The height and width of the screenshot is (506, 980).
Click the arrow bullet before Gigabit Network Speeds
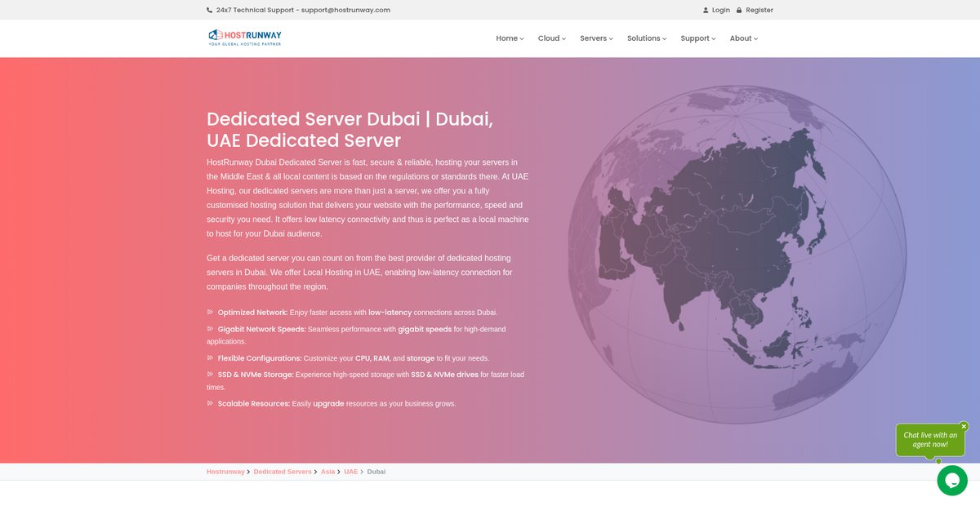point(210,329)
